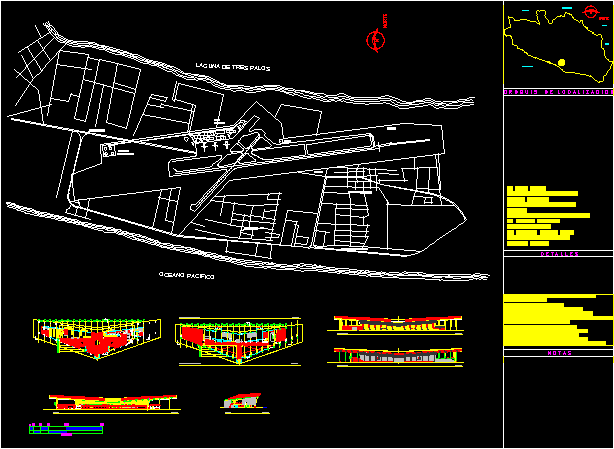Screen dimensions: 614x449
Task: Click the CROQUIS DE LOCALIZACION title
Action: pyautogui.click(x=558, y=91)
